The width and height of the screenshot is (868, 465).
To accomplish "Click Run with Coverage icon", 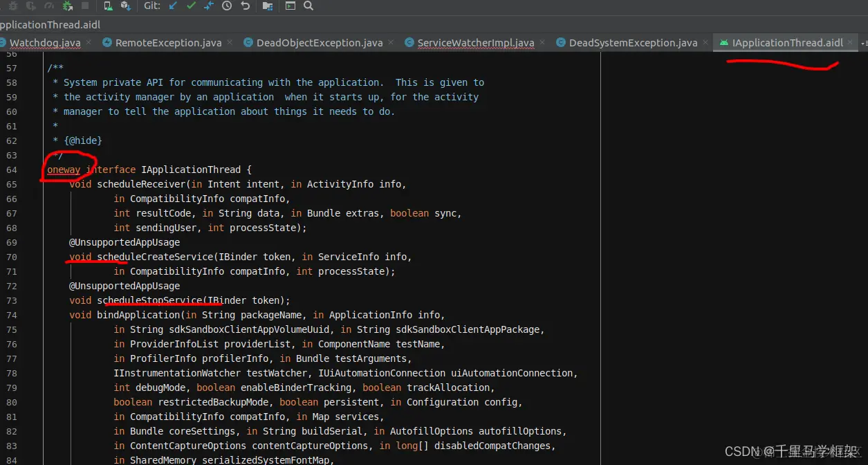I will click(x=30, y=6).
